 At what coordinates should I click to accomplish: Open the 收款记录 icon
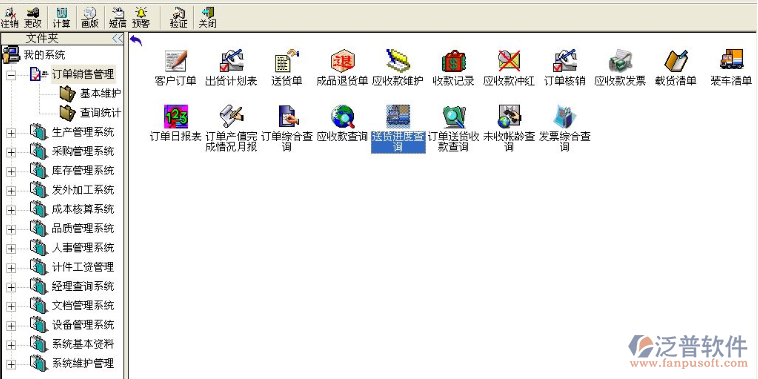[x=453, y=61]
